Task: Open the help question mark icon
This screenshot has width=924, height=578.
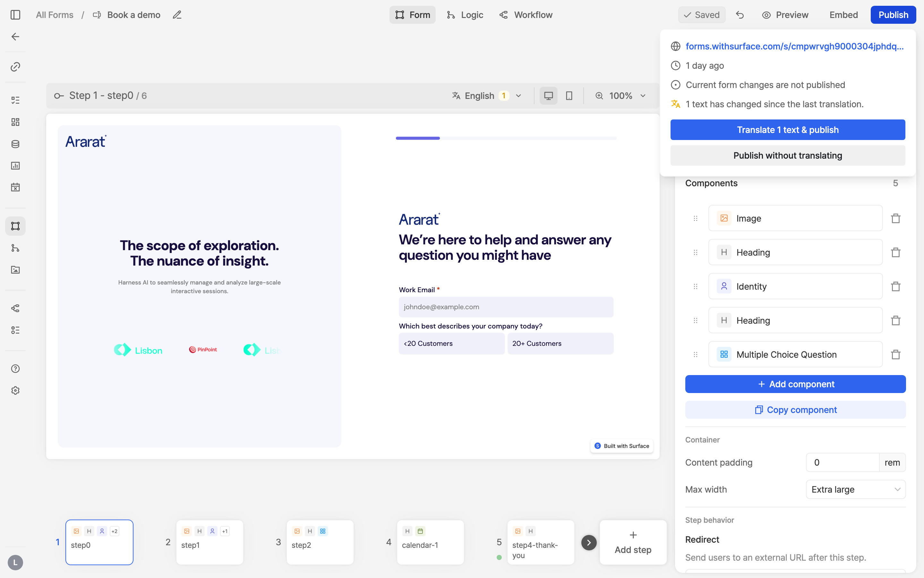Action: click(x=15, y=369)
